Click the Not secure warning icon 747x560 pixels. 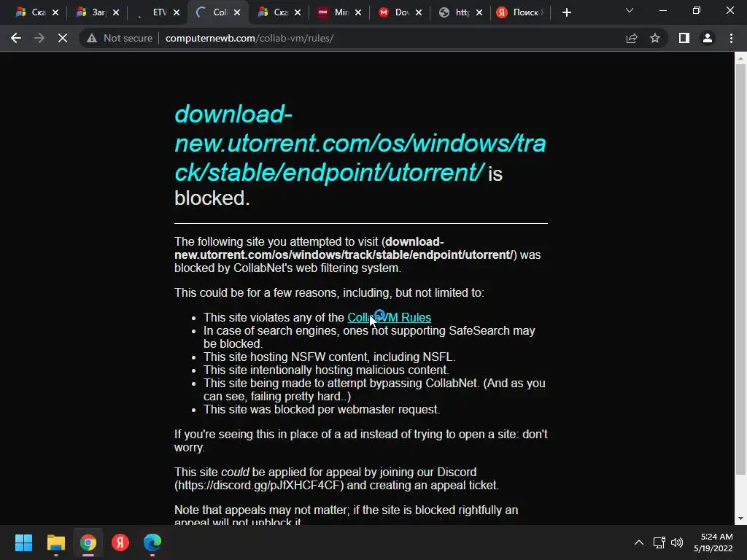click(x=91, y=38)
